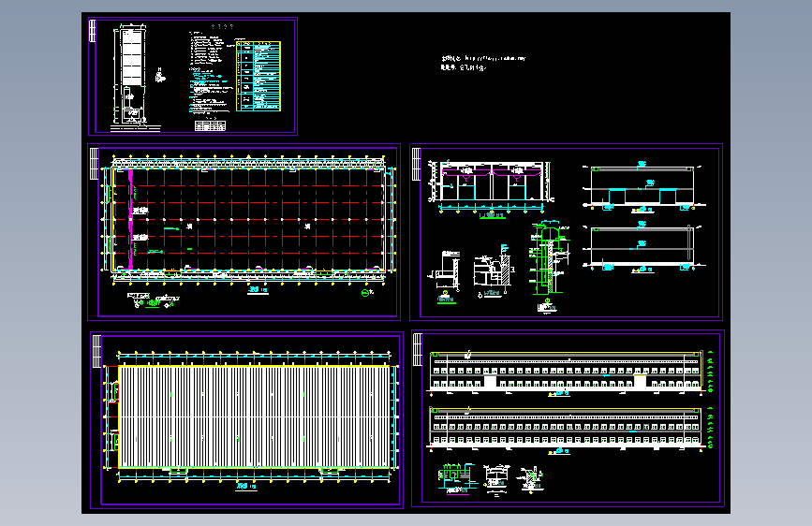Click the title block strip on section sheet
The width and height of the screenshot is (812, 526).
click(x=416, y=164)
